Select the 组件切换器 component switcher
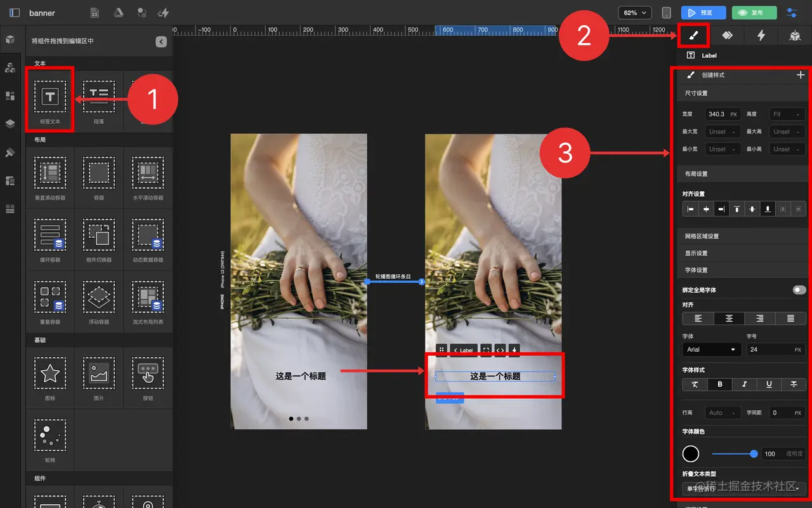 pos(98,239)
